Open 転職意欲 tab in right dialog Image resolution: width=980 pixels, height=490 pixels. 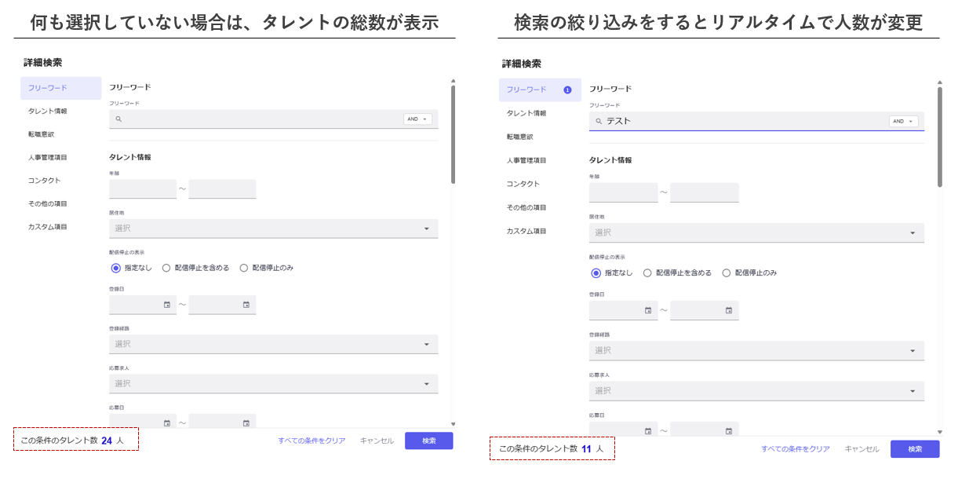pyautogui.click(x=519, y=137)
